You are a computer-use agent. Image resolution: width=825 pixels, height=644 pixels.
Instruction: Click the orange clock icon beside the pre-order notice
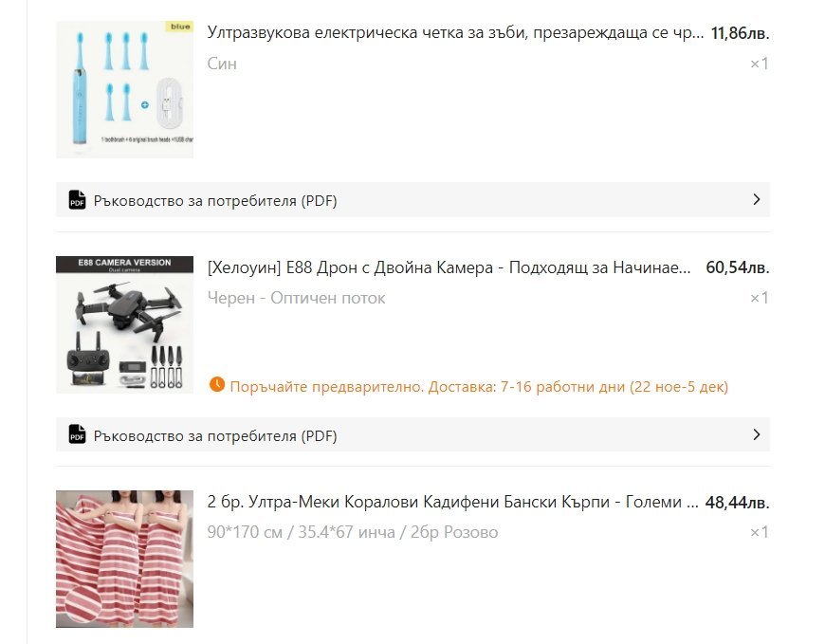pos(217,385)
